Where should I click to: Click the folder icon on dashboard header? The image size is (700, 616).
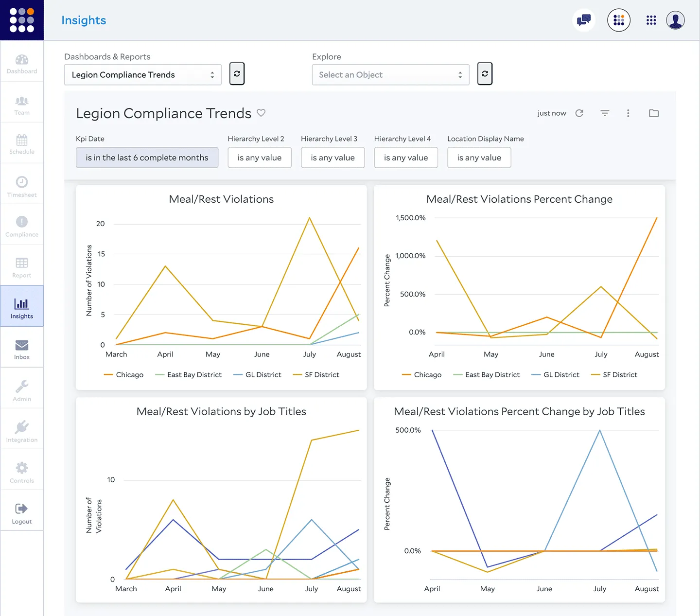click(x=654, y=113)
